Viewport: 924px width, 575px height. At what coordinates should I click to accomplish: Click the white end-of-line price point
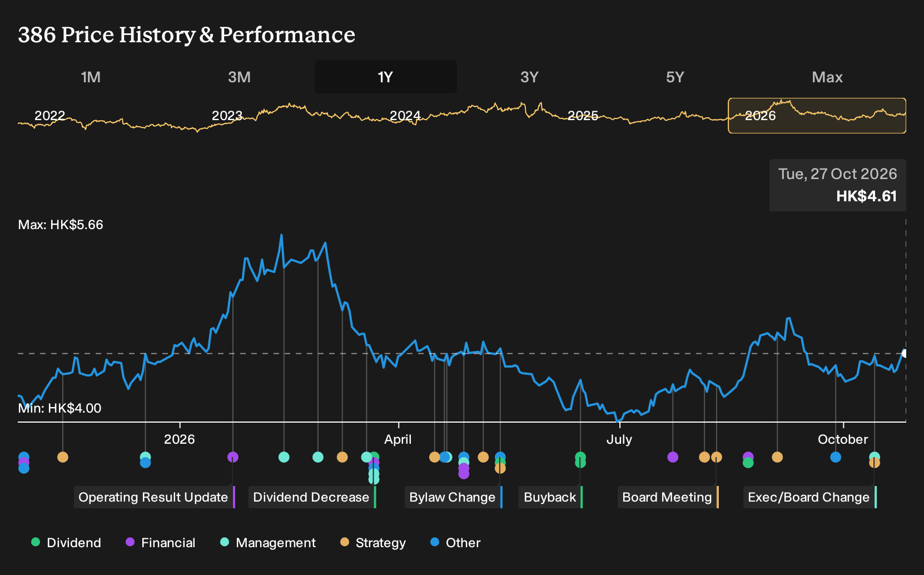click(x=905, y=354)
